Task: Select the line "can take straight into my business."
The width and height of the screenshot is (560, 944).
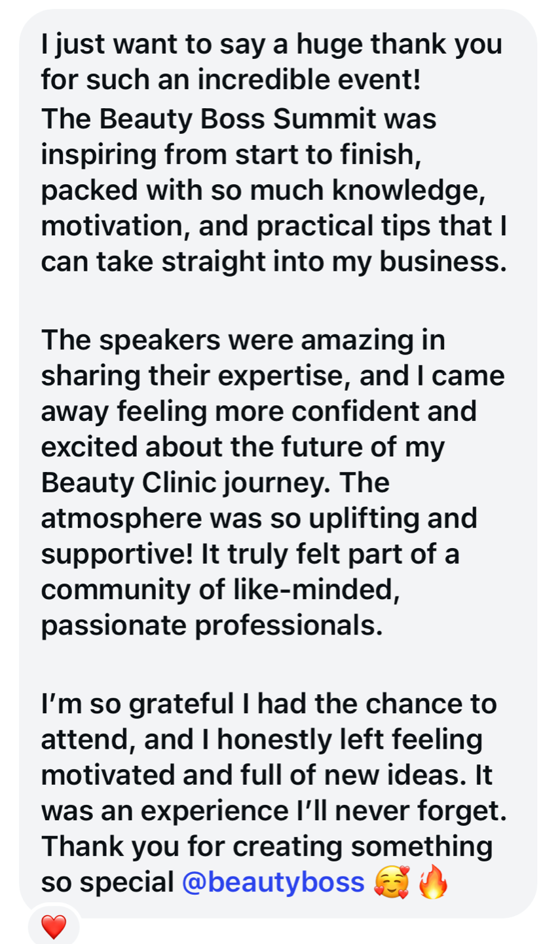Action: 274,262
